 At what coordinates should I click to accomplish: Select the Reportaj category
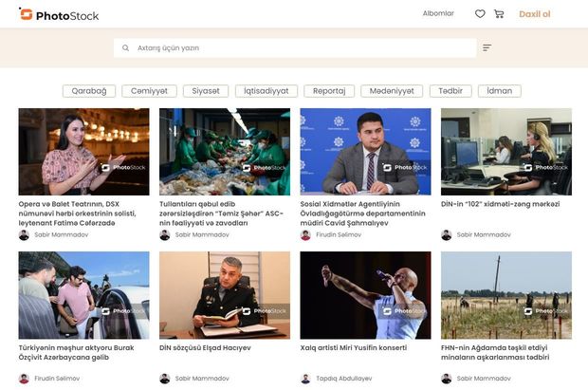[x=329, y=91]
